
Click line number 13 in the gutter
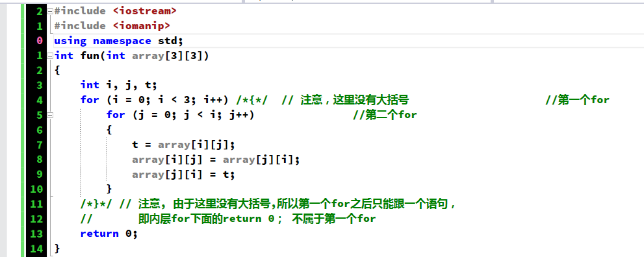tap(36, 234)
